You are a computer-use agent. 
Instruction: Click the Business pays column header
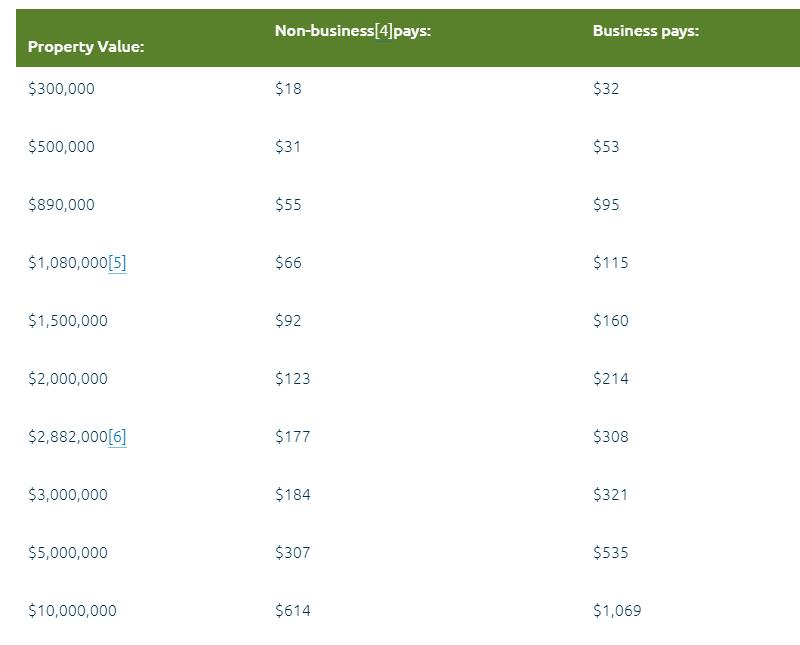click(645, 31)
